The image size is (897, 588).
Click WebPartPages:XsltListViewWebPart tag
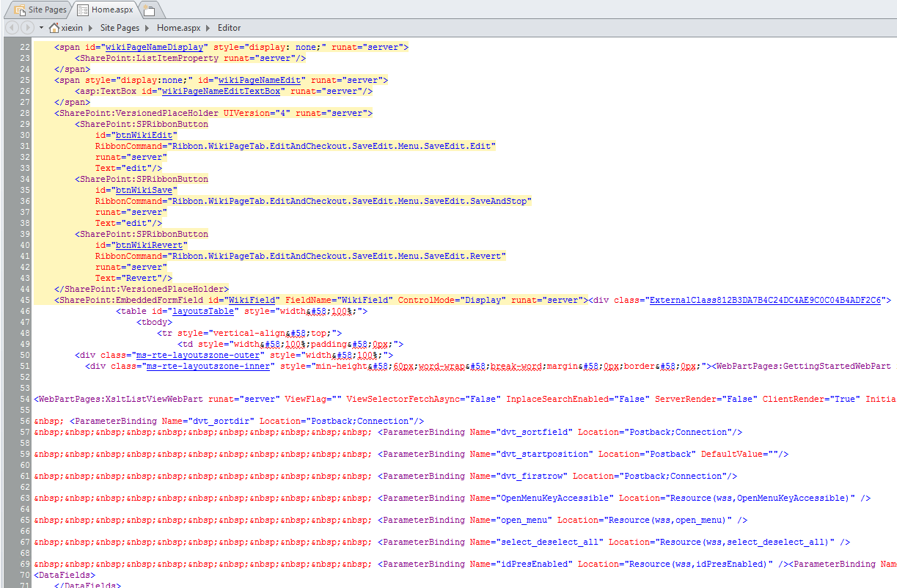[x=120, y=399]
